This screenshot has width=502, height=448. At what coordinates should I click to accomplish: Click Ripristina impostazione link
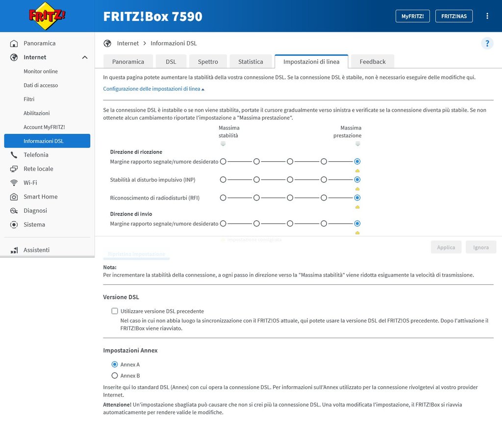[136, 254]
